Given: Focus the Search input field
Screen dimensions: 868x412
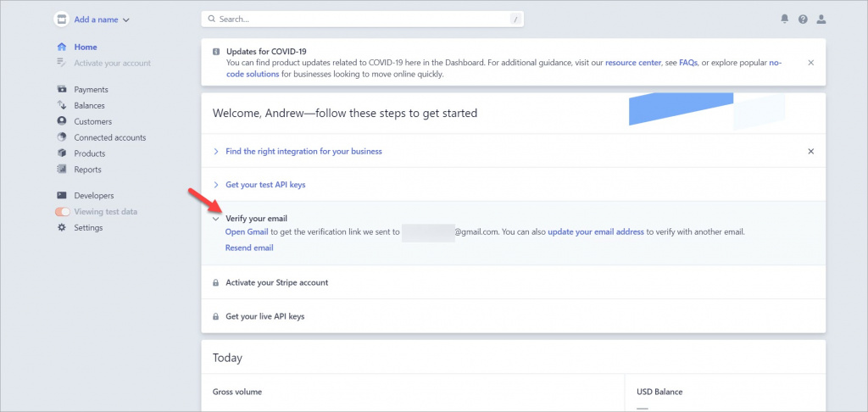Looking at the screenshot, I should (x=363, y=19).
